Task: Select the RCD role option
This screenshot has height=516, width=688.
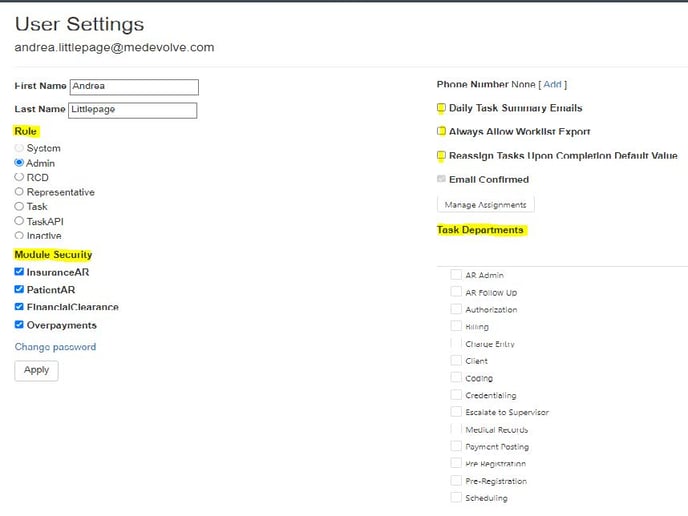Action: click(x=19, y=177)
